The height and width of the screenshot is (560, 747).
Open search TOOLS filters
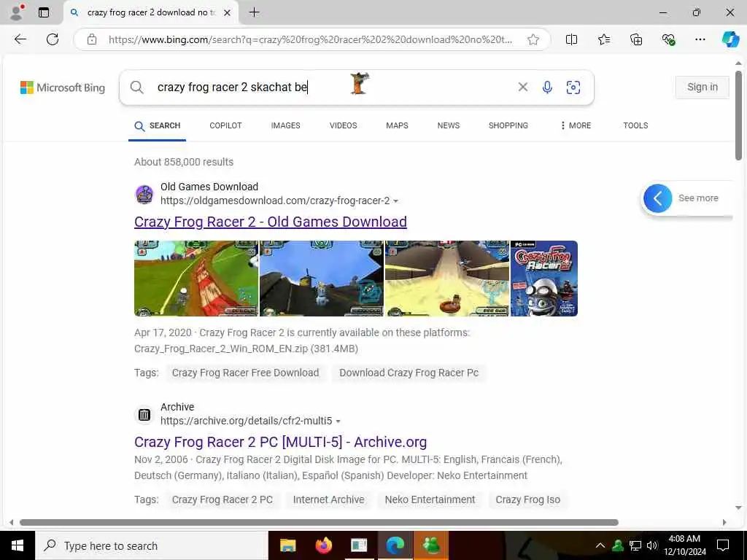(635, 125)
